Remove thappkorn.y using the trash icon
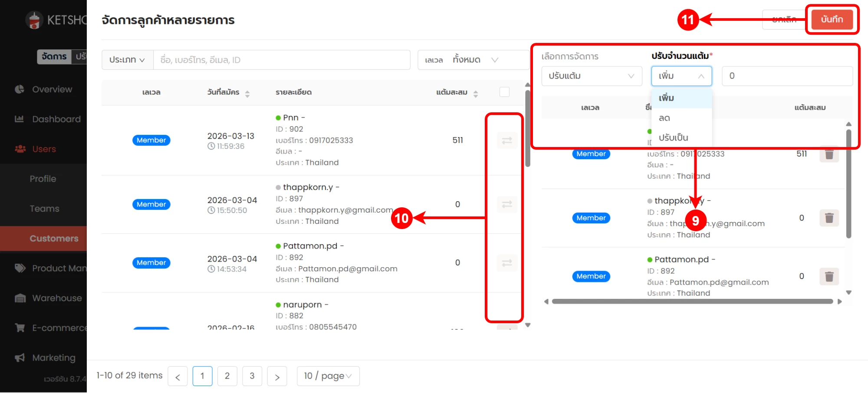This screenshot has height=393, width=868. [x=829, y=218]
